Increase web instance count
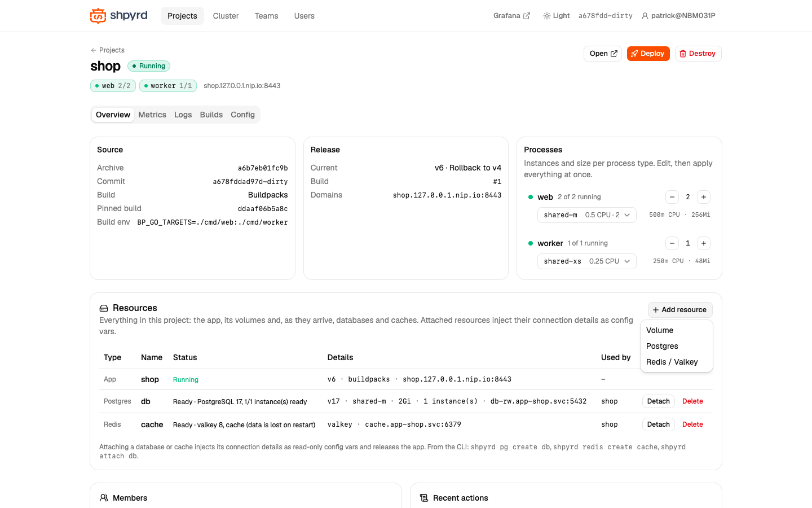812x508 pixels. [x=704, y=197]
